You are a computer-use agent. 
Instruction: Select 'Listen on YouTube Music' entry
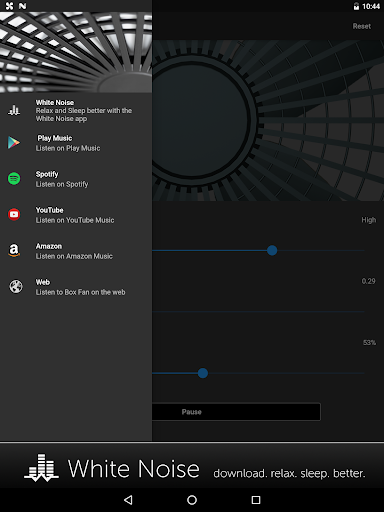[76, 215]
